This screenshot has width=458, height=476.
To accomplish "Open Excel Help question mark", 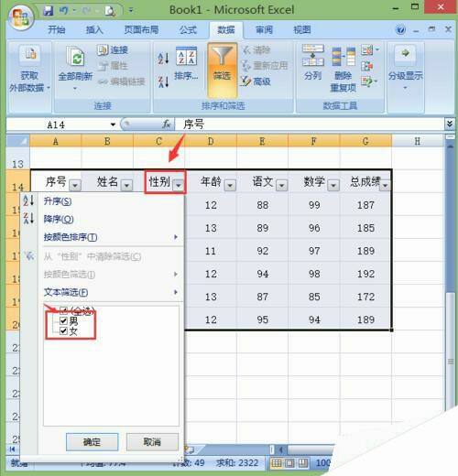I will pyautogui.click(x=400, y=30).
